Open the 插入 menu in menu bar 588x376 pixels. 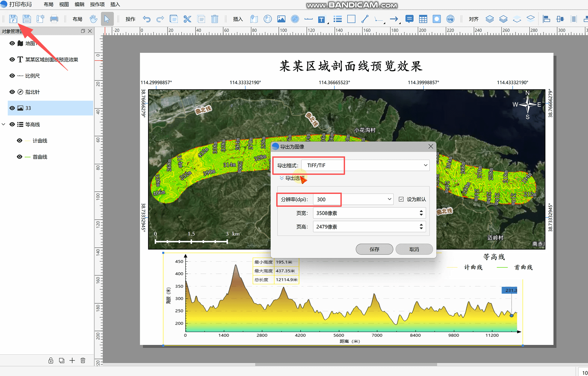click(115, 4)
